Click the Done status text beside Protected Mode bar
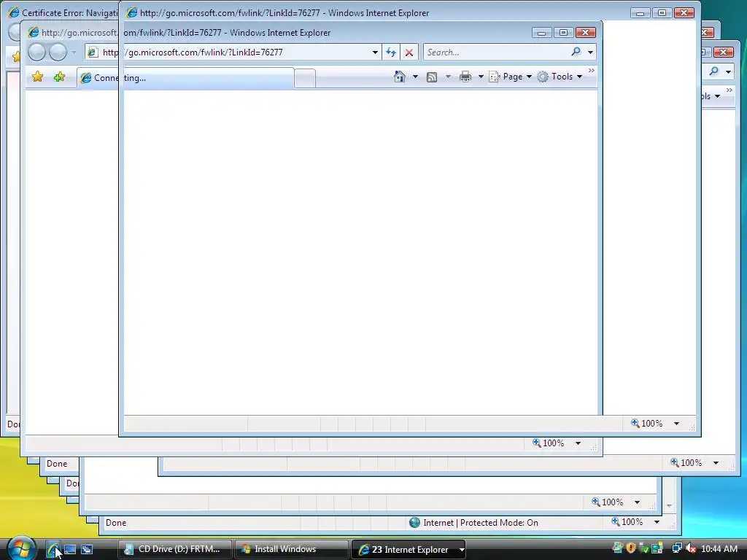The image size is (747, 560). pyautogui.click(x=116, y=523)
